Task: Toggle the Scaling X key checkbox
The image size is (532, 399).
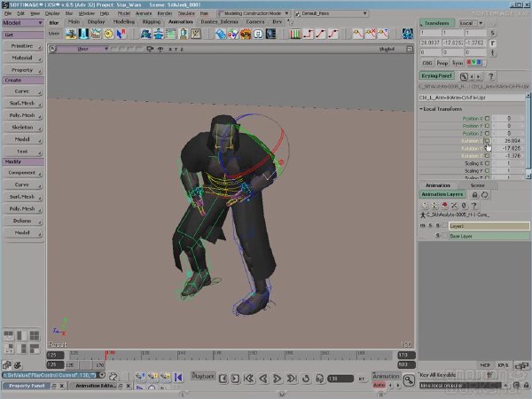Action: coord(487,163)
